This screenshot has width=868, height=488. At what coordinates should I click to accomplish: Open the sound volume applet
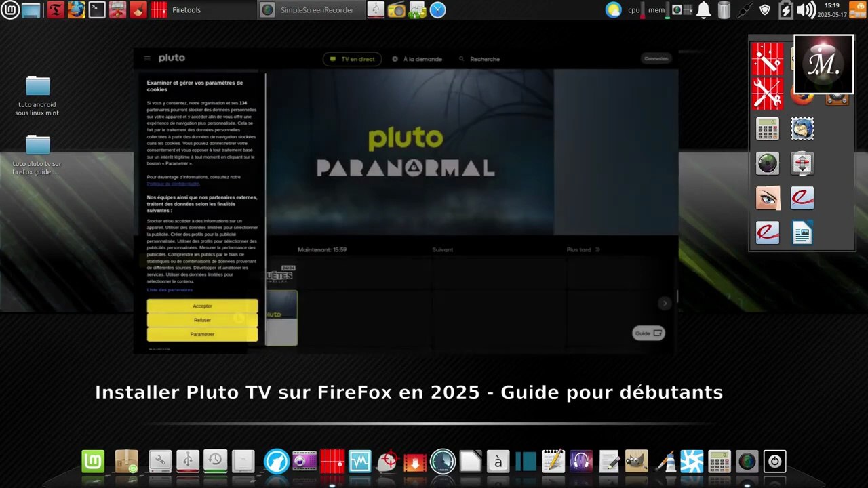(x=806, y=9)
